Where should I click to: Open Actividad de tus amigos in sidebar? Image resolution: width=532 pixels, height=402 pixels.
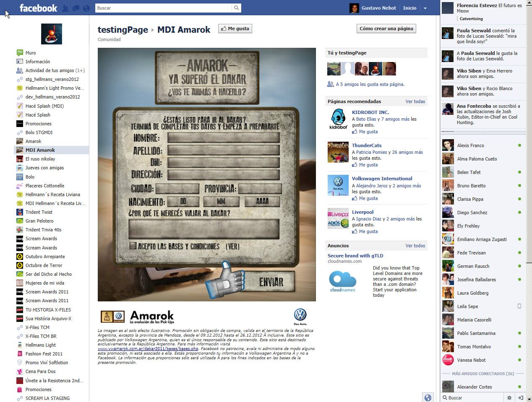(x=55, y=70)
